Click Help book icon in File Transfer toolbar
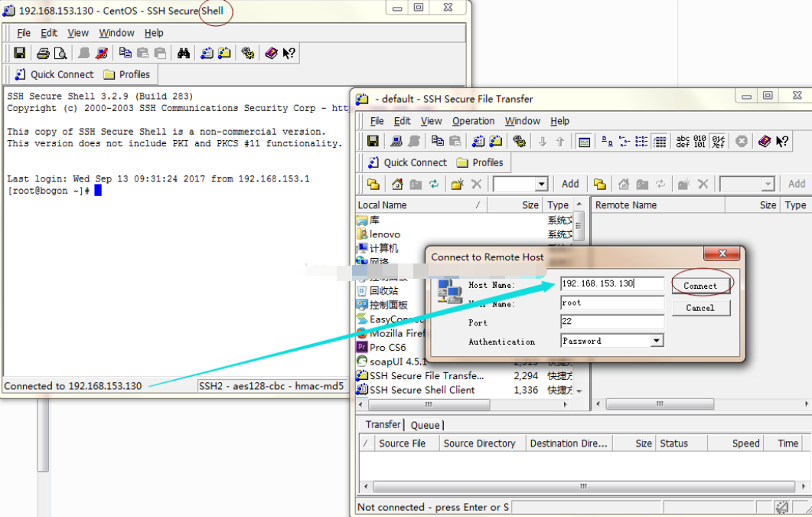The width and height of the screenshot is (812, 517). click(x=764, y=141)
